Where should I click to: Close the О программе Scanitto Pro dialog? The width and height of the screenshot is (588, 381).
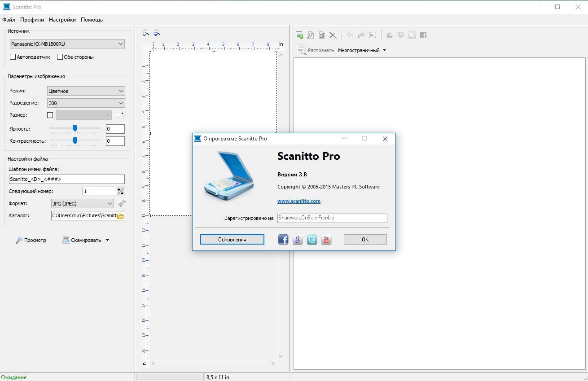(x=385, y=139)
